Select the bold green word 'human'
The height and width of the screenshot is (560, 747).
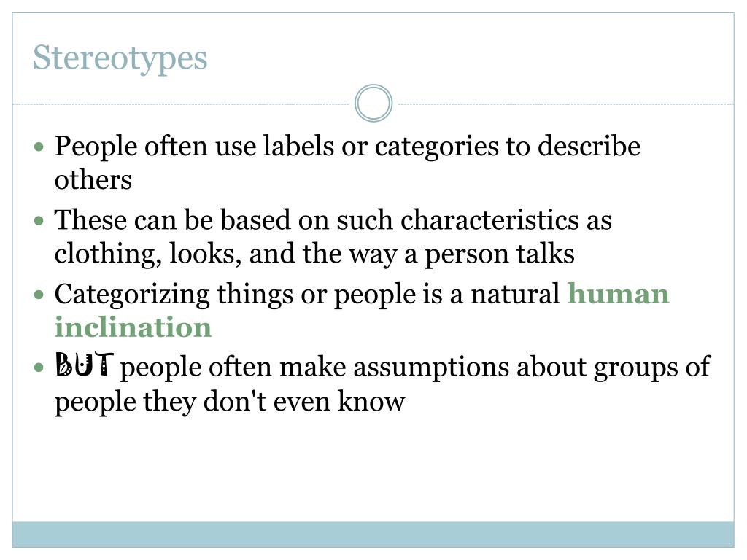coord(619,294)
